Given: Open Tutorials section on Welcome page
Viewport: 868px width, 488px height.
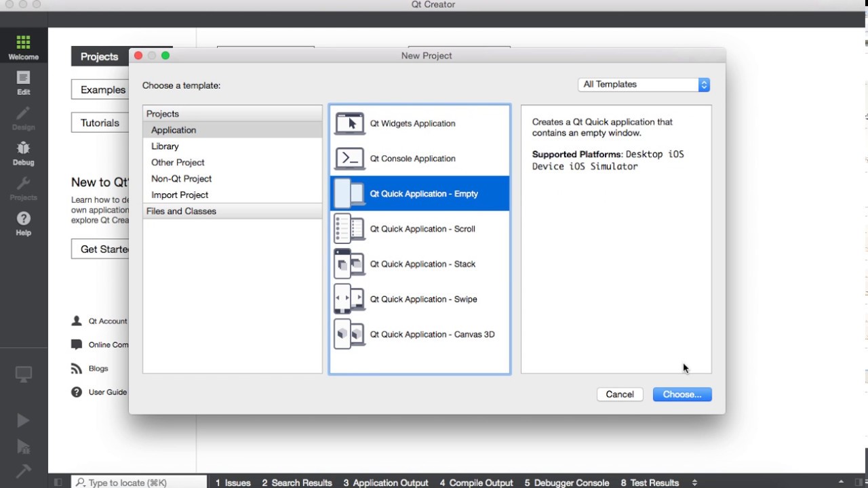Looking at the screenshot, I should (x=100, y=123).
